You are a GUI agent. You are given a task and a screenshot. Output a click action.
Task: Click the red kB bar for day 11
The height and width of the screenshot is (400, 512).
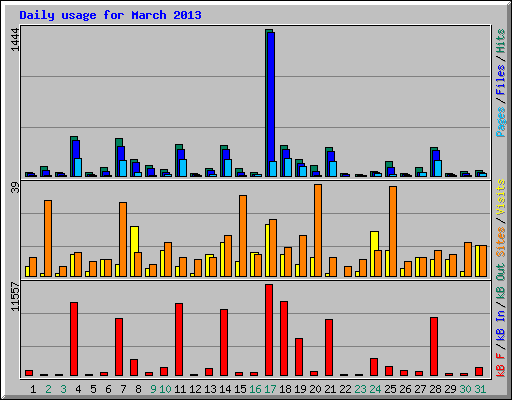pos(179,339)
